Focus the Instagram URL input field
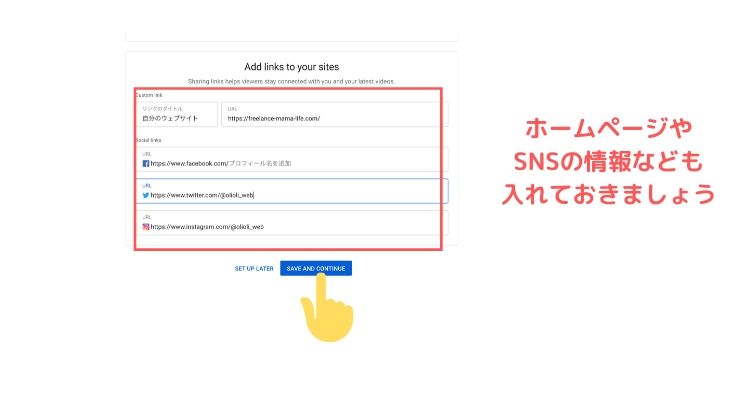The image size is (750, 400). (292, 222)
